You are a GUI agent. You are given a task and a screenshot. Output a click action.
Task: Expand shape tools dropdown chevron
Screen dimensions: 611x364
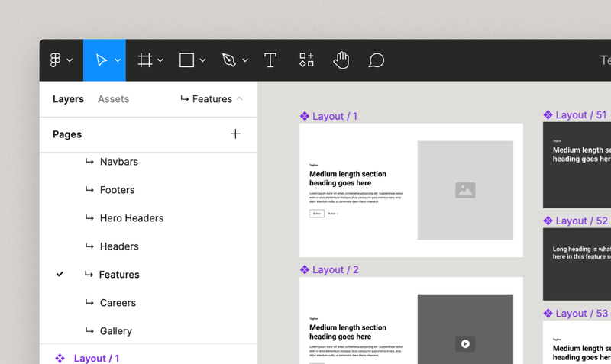click(x=202, y=60)
